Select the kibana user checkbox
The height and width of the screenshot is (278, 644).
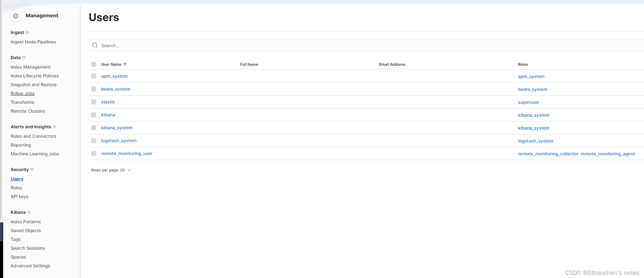(x=94, y=115)
